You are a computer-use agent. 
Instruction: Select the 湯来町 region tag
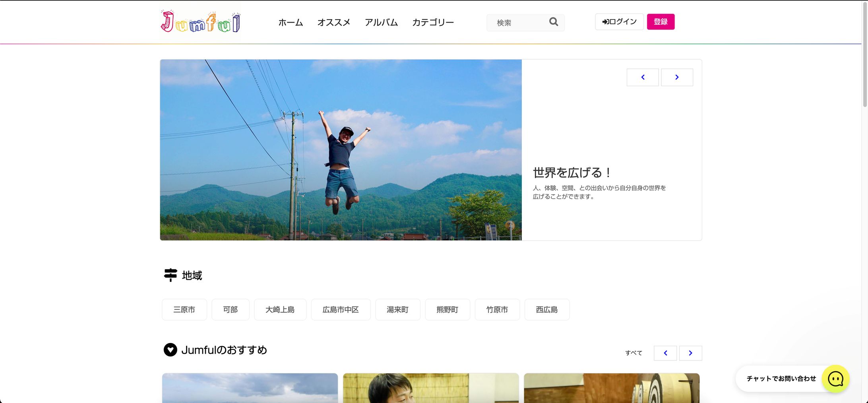point(398,310)
